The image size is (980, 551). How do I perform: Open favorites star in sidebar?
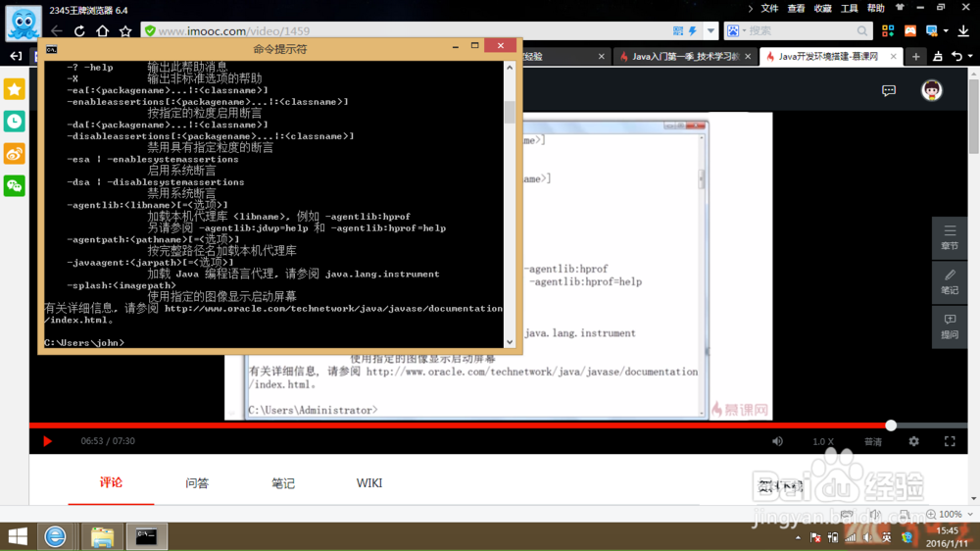pyautogui.click(x=15, y=89)
